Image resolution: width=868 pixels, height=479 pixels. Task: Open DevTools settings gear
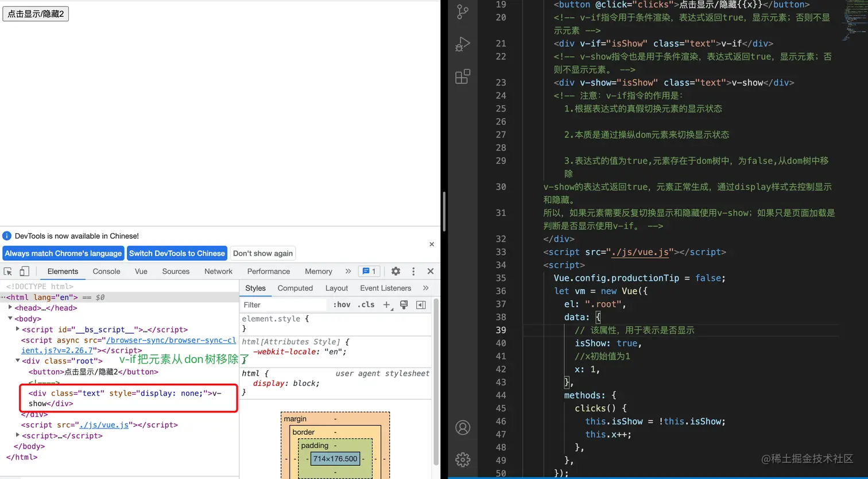tap(396, 272)
